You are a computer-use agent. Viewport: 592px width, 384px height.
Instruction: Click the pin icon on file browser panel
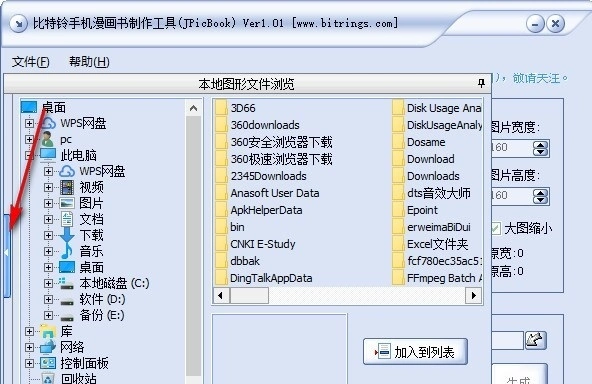point(481,83)
